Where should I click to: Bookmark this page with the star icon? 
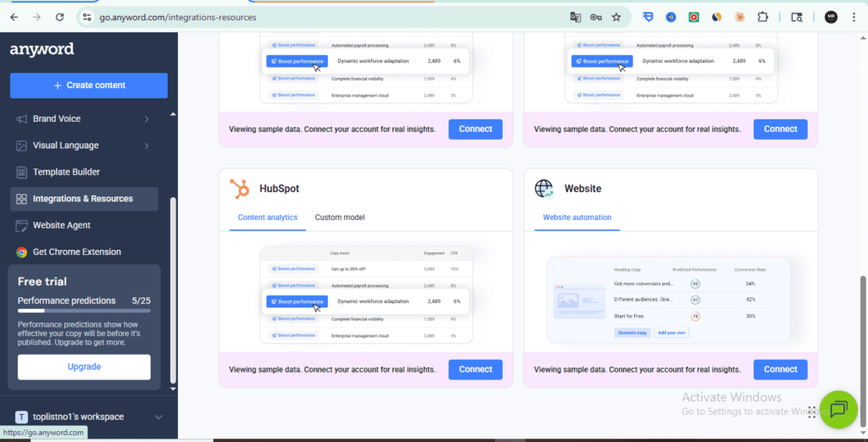(x=616, y=17)
